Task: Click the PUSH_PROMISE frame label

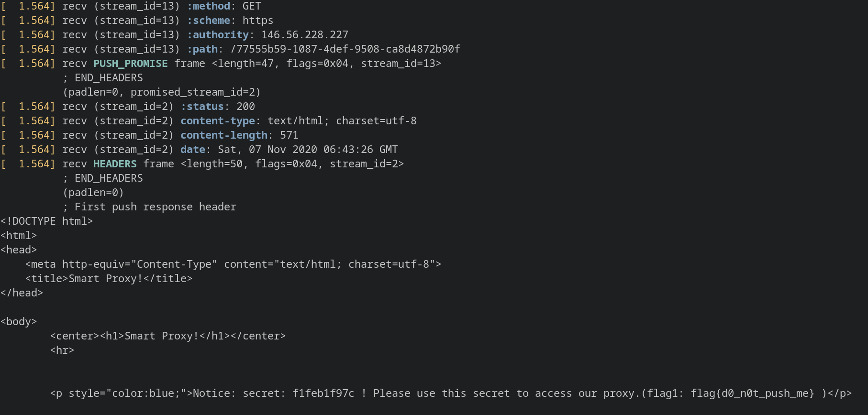Action: 130,64
